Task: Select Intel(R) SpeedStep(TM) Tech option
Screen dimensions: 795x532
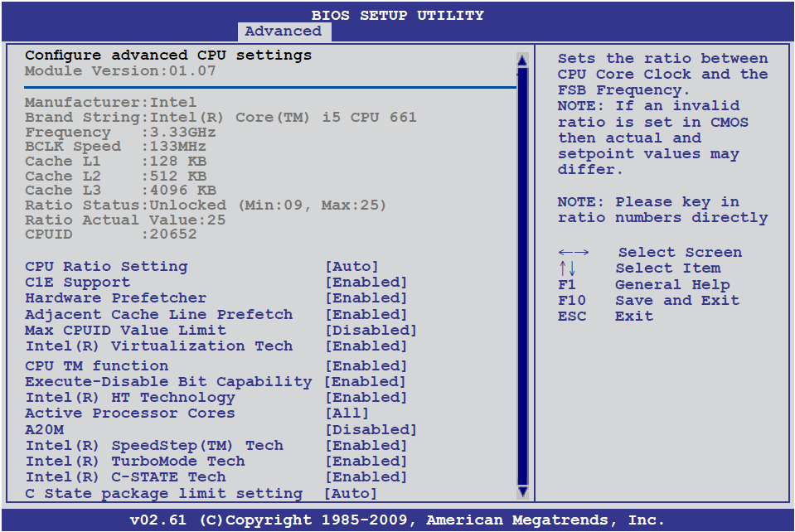Action: 155,445
